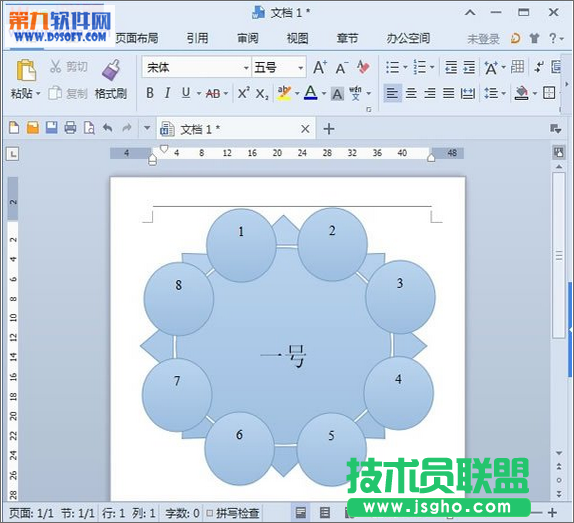
Task: Open the Paste options dropdown arrow
Action: (38, 94)
